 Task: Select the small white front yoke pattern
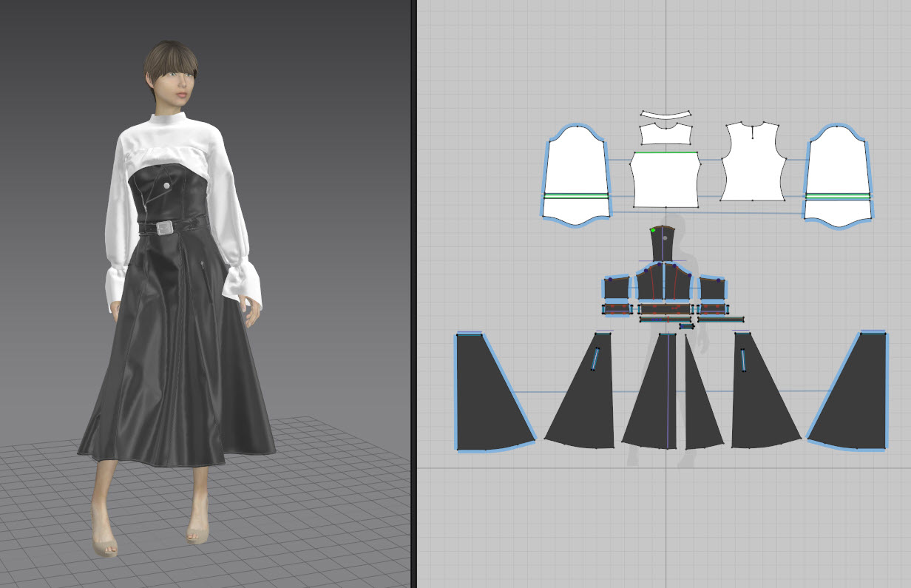pos(666,135)
